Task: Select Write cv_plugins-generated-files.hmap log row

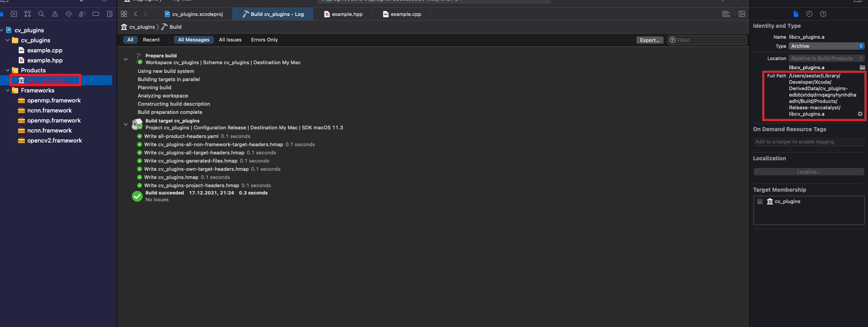Action: pyautogui.click(x=207, y=161)
